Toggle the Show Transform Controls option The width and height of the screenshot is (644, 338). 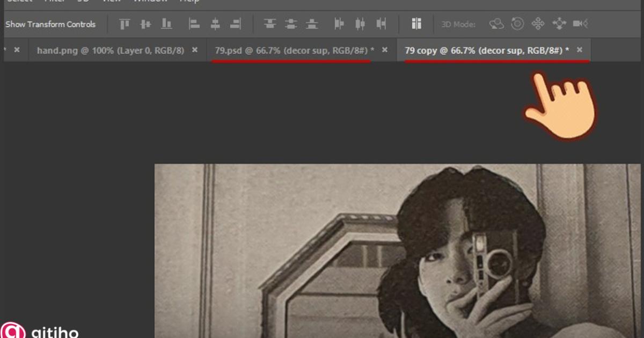(50, 24)
